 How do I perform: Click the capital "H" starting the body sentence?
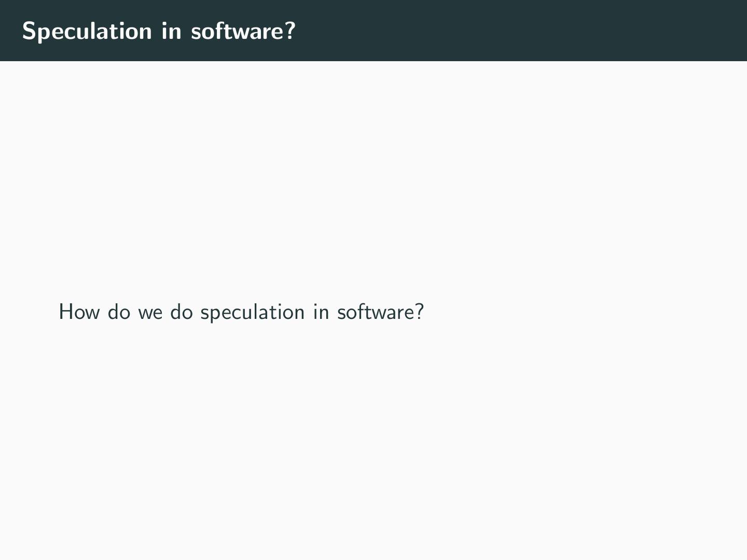[x=65, y=312]
